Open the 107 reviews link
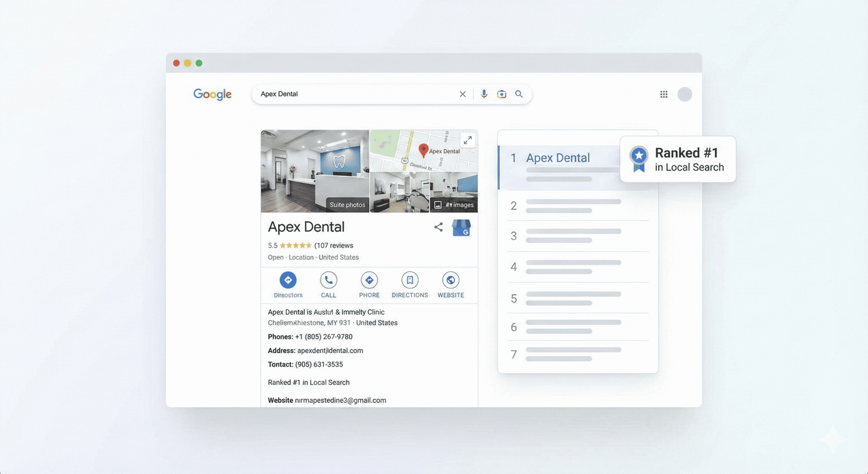The image size is (868, 474). pos(334,245)
